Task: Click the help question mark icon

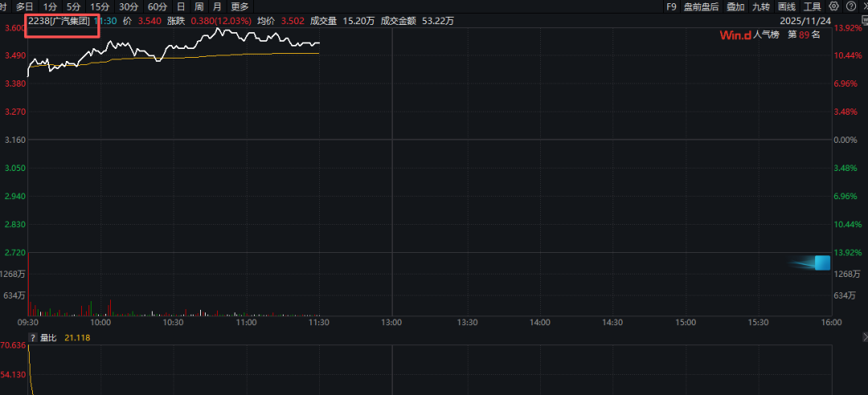Action: pos(850,6)
